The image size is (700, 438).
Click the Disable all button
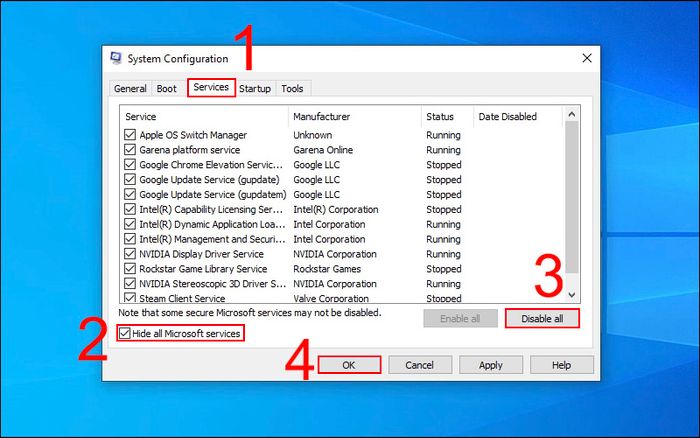542,318
